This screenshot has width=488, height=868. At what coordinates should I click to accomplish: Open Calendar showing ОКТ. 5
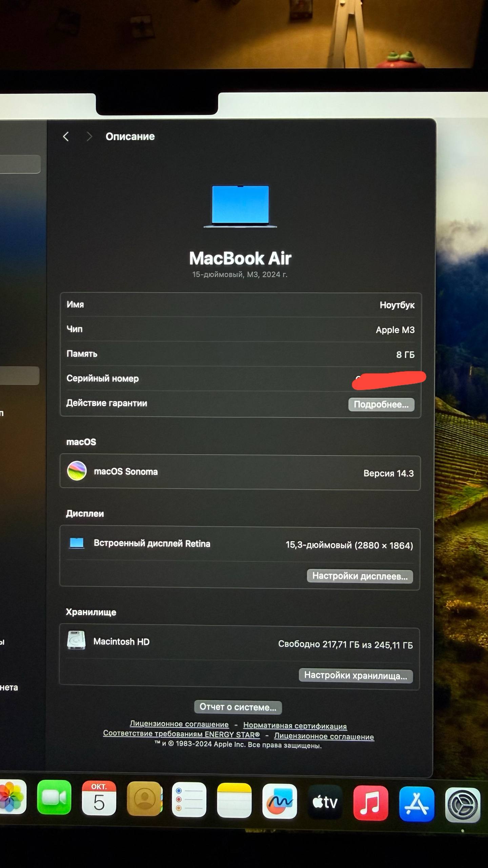[99, 798]
